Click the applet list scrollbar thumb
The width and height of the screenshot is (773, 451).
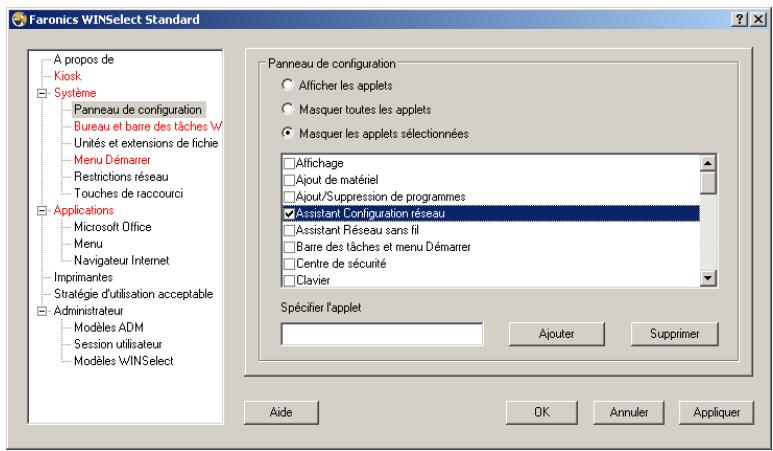tap(708, 182)
